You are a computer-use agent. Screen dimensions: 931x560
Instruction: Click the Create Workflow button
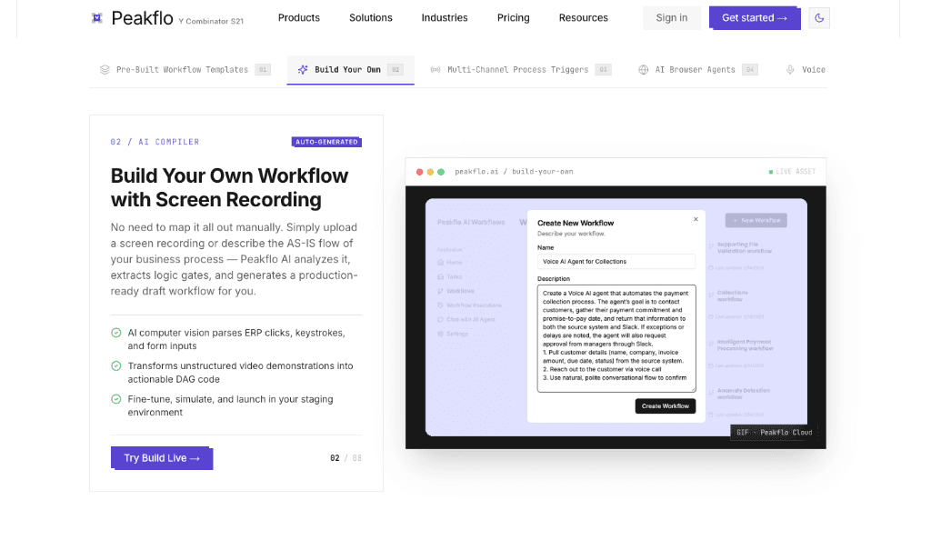point(665,406)
